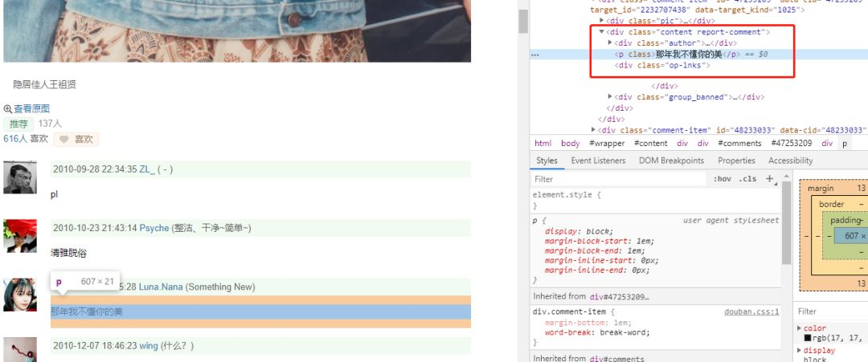The image size is (868, 362).
Task: Click word-break: break-word declaration
Action: (596, 332)
